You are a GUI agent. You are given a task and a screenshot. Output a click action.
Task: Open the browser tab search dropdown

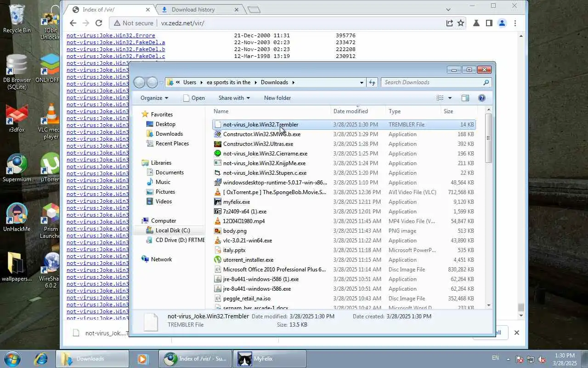click(x=448, y=9)
